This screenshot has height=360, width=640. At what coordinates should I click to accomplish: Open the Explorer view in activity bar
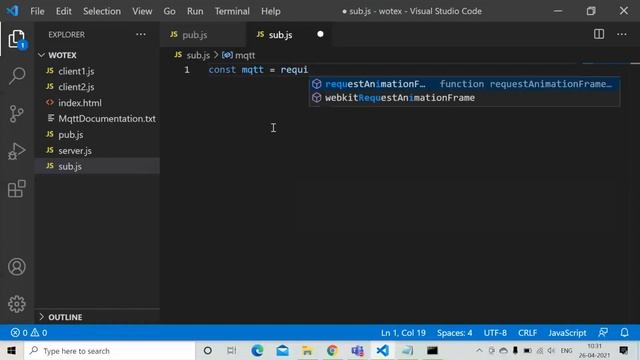pos(17,39)
